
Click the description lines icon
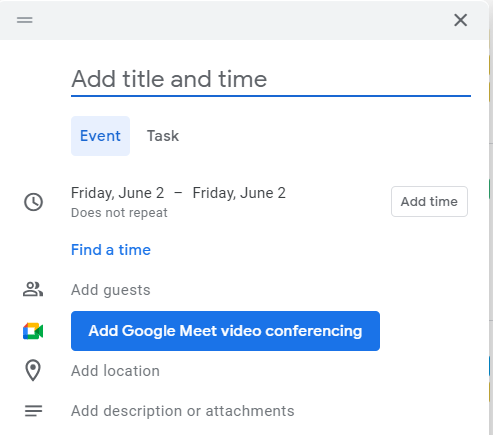click(33, 411)
